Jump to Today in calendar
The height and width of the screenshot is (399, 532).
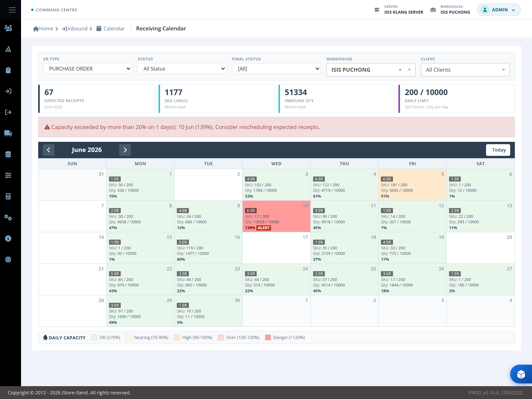pyautogui.click(x=498, y=150)
